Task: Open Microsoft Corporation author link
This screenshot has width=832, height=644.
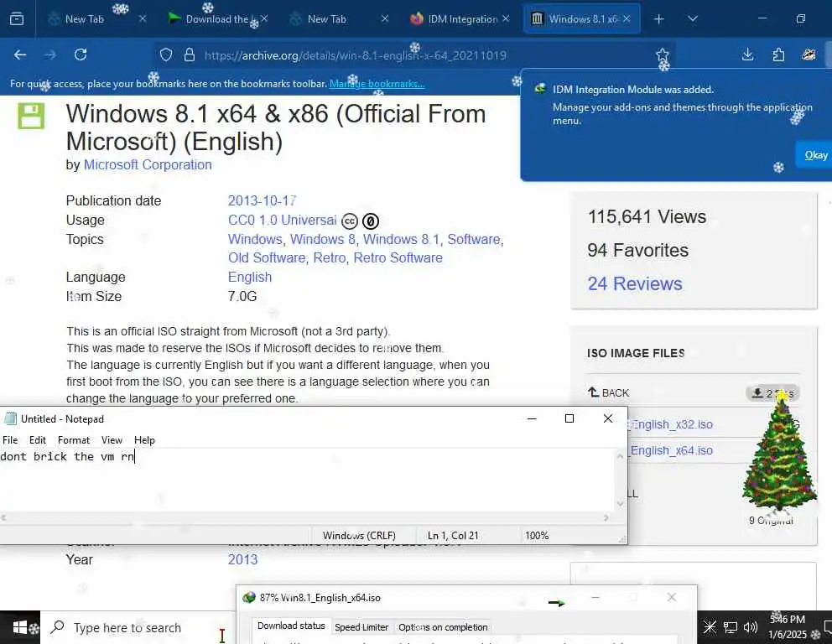Action: [148, 165]
